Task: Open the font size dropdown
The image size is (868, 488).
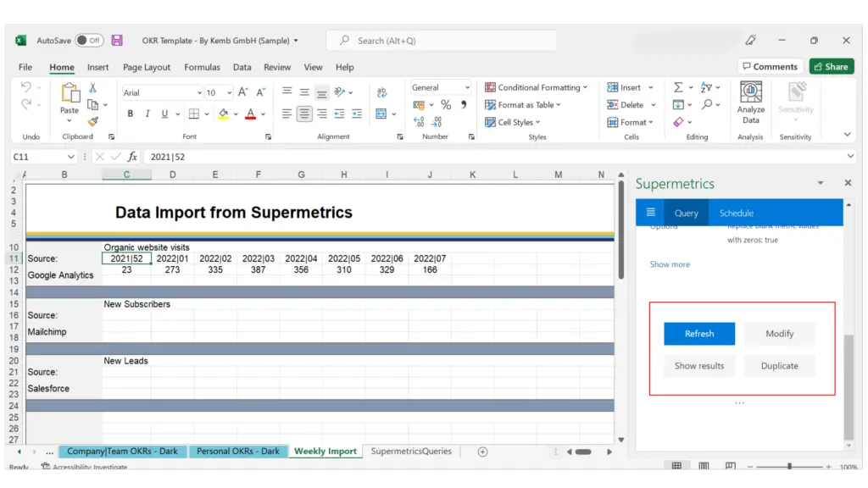Action: [x=229, y=93]
